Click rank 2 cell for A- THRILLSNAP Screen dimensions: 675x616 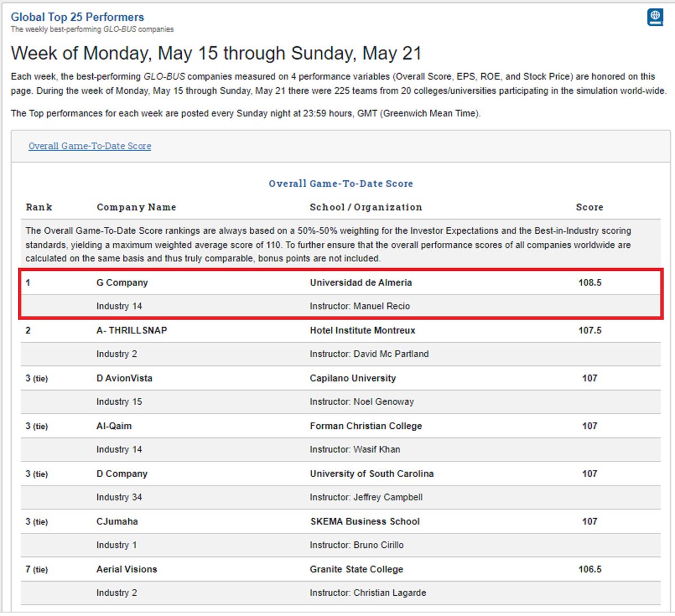click(28, 330)
